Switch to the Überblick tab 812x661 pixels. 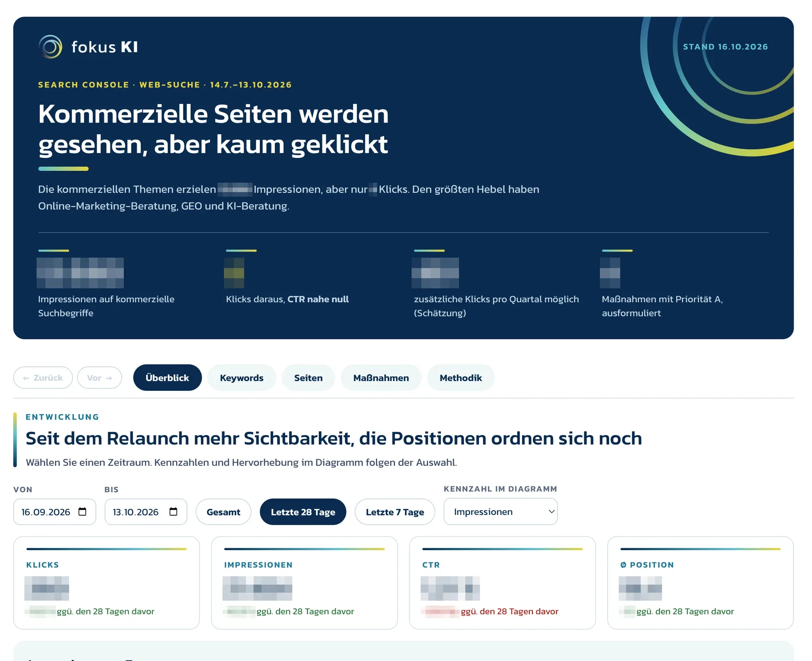pyautogui.click(x=167, y=378)
